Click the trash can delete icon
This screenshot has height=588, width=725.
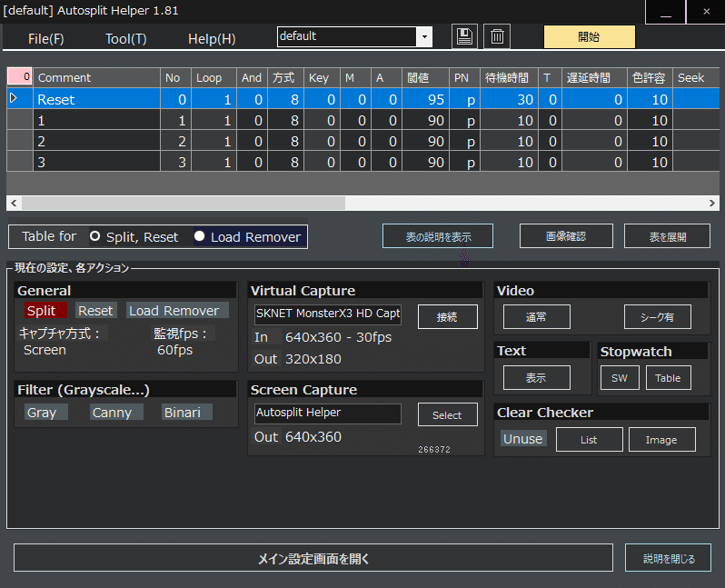pos(497,36)
